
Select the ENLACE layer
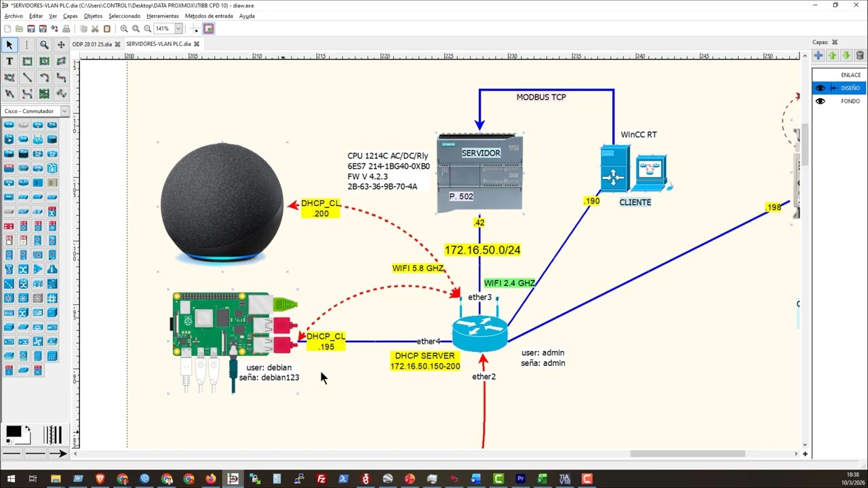point(839,75)
